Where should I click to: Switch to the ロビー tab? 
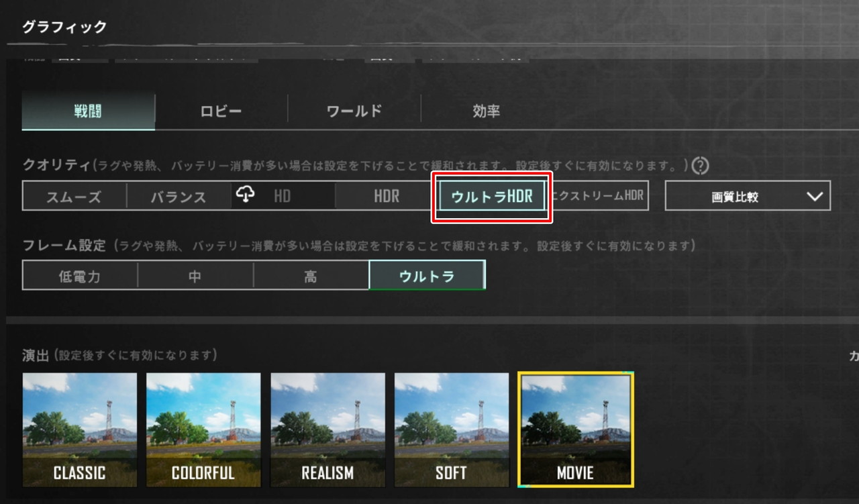point(221,111)
